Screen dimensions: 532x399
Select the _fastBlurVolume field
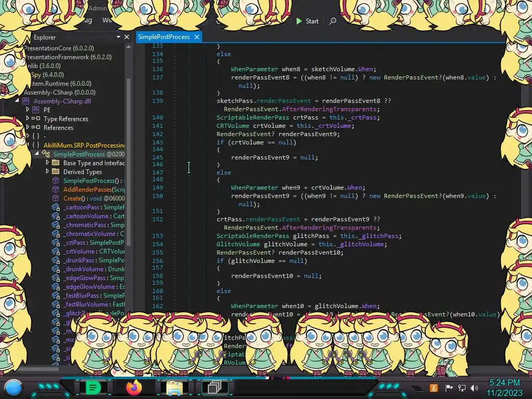click(94, 304)
